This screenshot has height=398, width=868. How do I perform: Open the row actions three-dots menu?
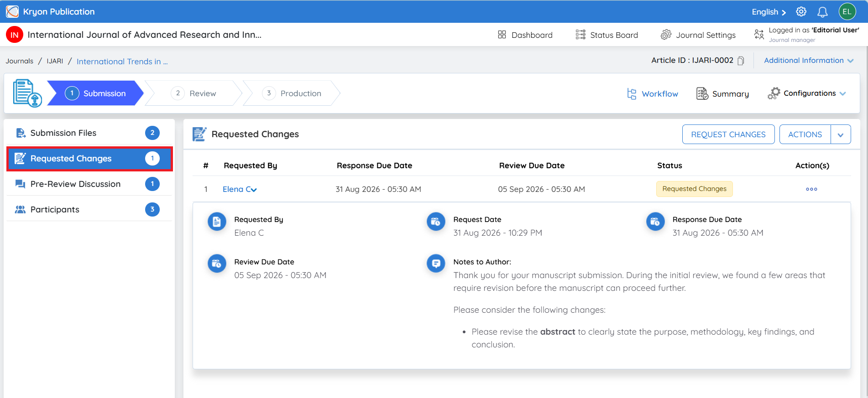[811, 189]
